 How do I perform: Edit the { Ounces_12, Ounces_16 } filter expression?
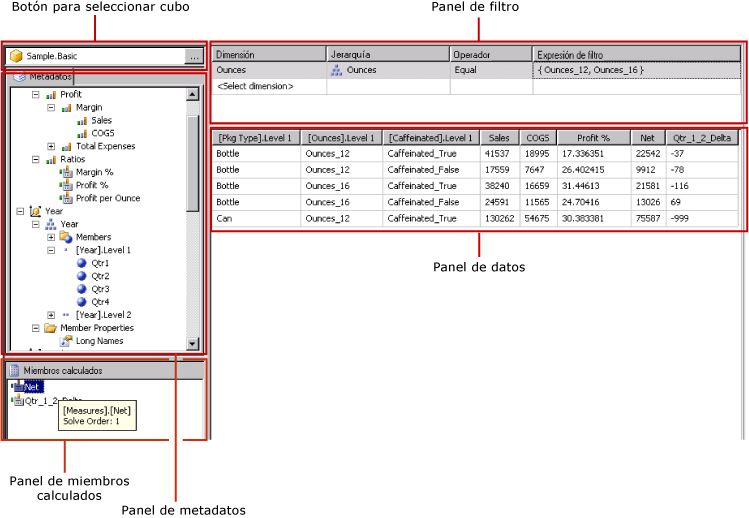pyautogui.click(x=637, y=70)
